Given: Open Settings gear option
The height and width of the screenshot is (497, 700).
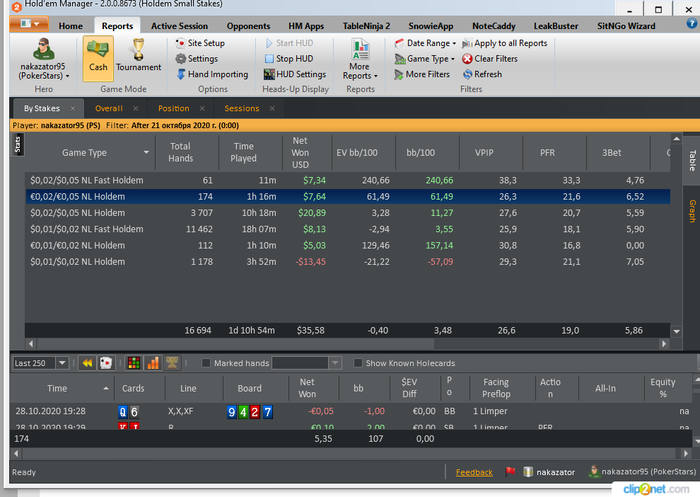Looking at the screenshot, I should pyautogui.click(x=196, y=58).
